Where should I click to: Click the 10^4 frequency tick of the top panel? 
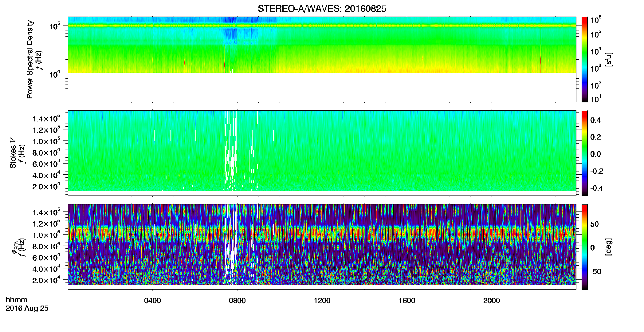(54, 74)
